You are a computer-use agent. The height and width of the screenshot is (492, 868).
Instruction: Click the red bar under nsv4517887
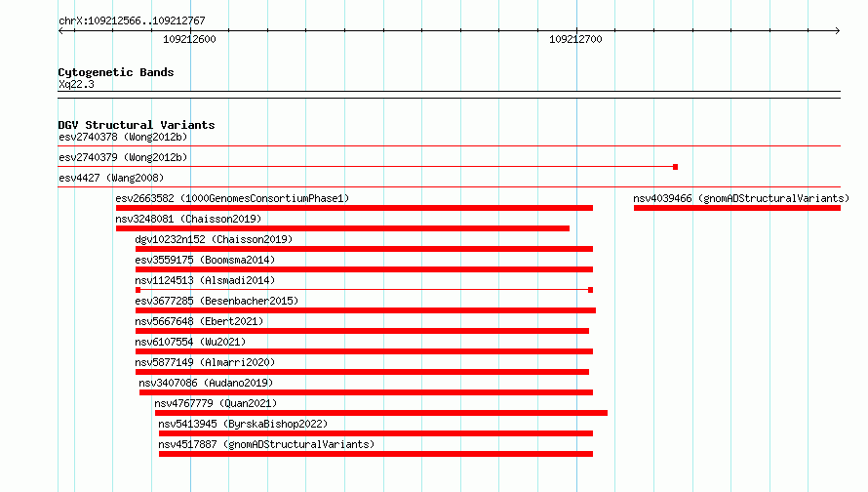[x=375, y=454]
